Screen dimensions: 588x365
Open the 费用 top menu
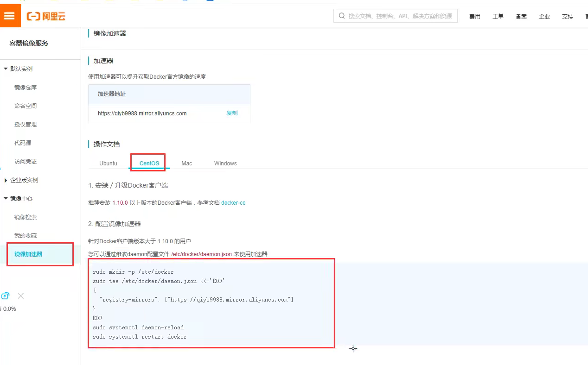[x=474, y=17]
